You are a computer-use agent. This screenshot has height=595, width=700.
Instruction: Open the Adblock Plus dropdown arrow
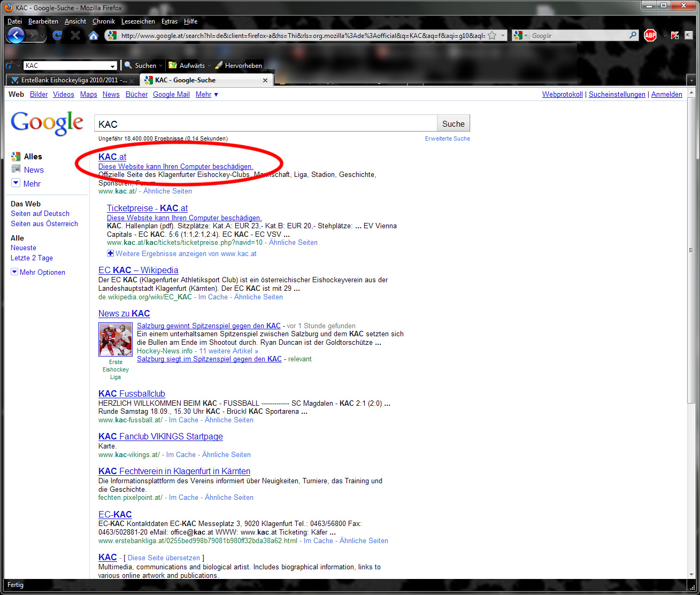click(x=665, y=36)
